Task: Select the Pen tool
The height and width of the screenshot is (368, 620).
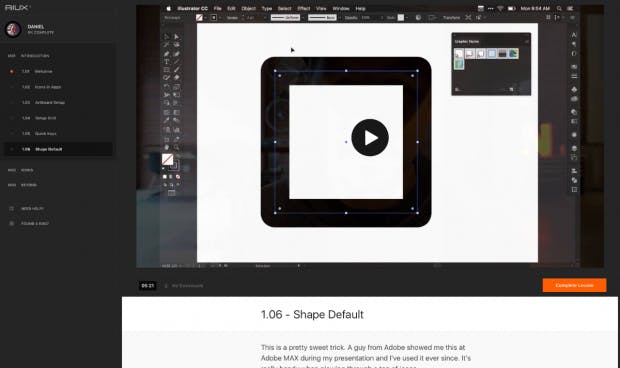Action: tap(166, 53)
